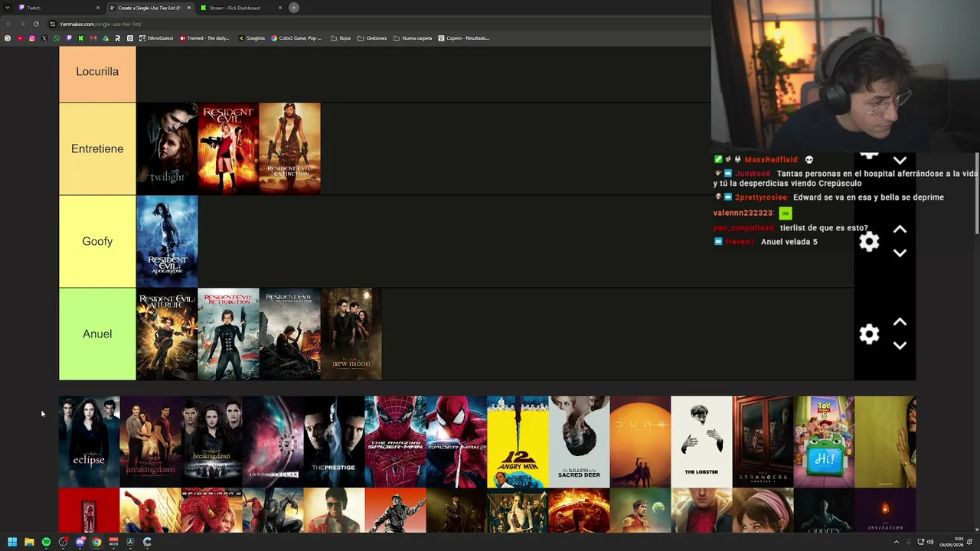Open the EthnoGuessr bookmark
Screen dimensions: 980x551
pos(156,38)
